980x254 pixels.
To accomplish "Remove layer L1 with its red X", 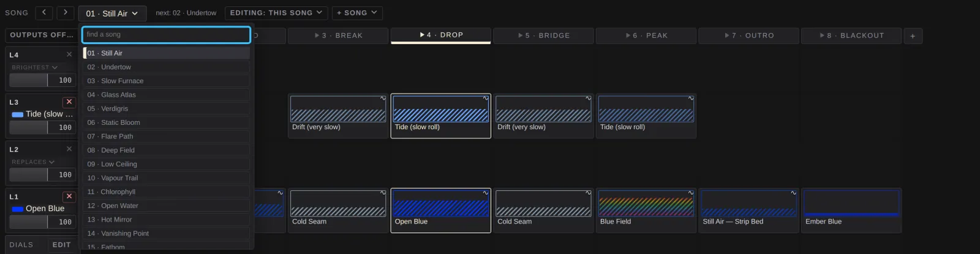I will tap(69, 196).
